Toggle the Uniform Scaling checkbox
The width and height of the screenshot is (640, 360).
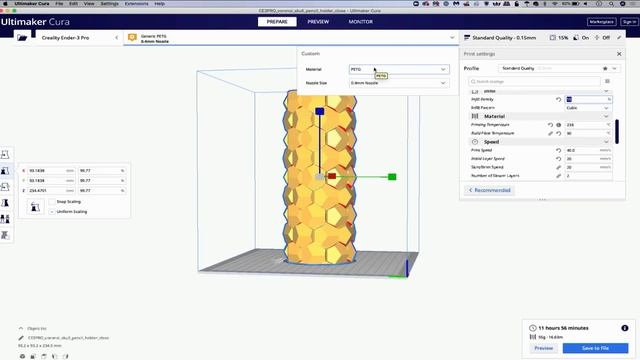point(52,211)
